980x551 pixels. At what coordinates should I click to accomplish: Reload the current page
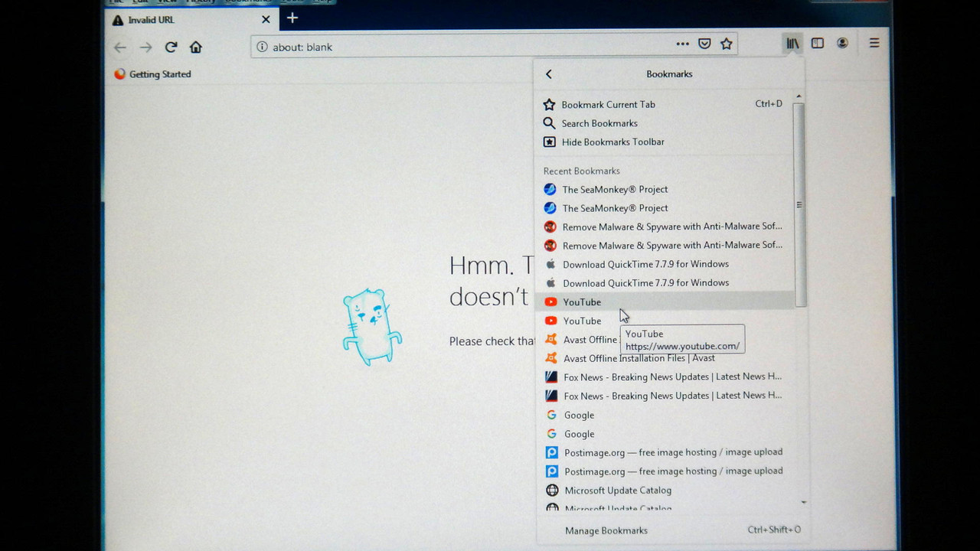click(171, 47)
